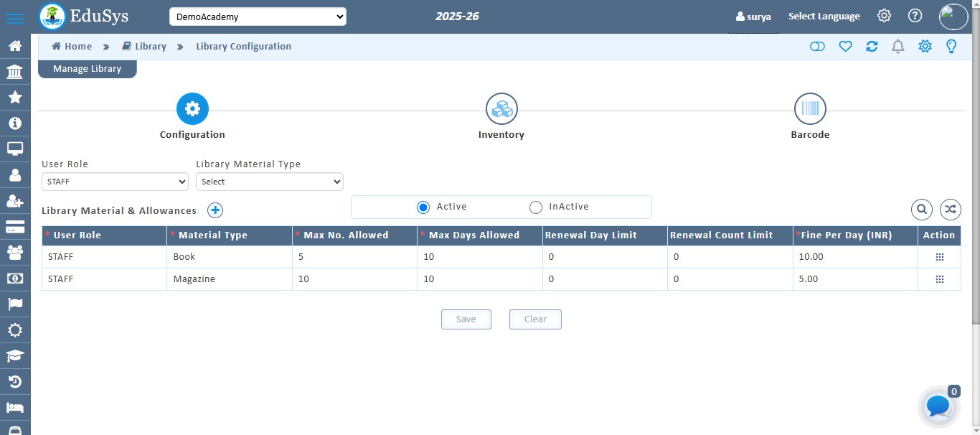Refresh the page using the refresh icon
This screenshot has height=435, width=980.
click(x=872, y=46)
